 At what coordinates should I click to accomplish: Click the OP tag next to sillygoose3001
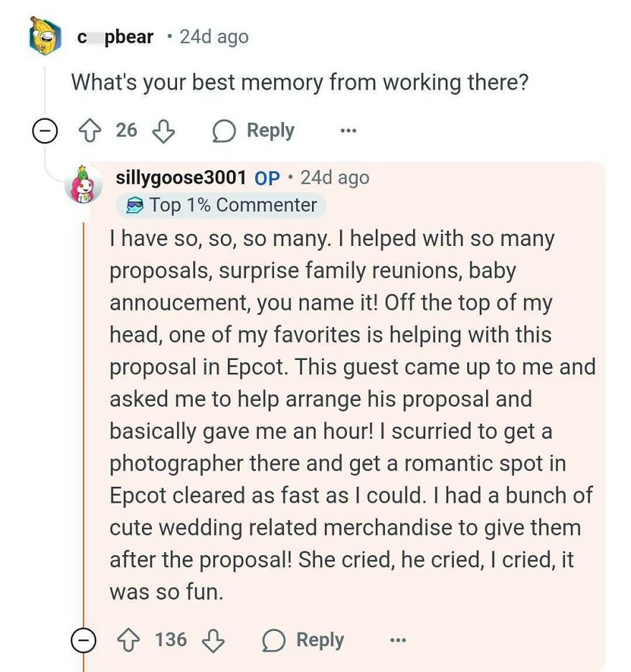point(266,178)
